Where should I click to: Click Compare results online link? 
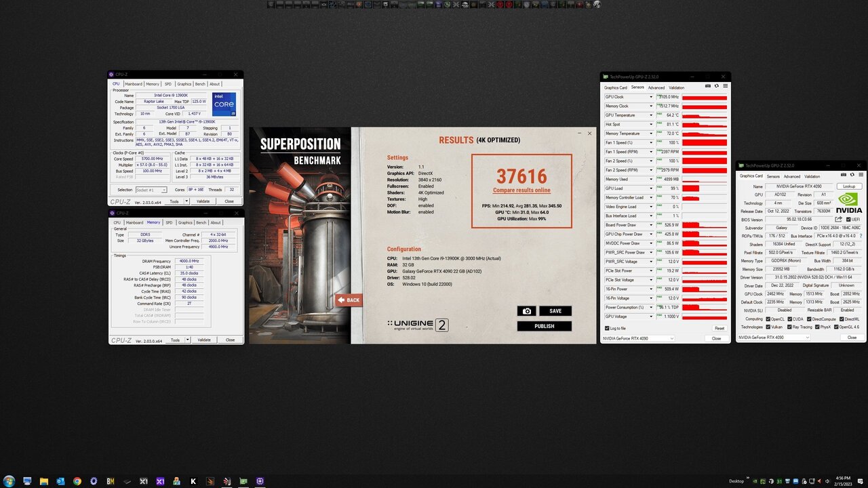pos(521,190)
